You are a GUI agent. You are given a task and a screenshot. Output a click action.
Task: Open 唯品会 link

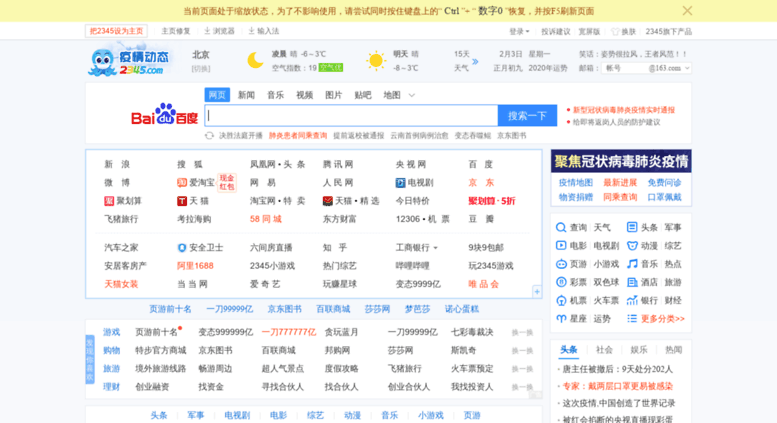(484, 284)
